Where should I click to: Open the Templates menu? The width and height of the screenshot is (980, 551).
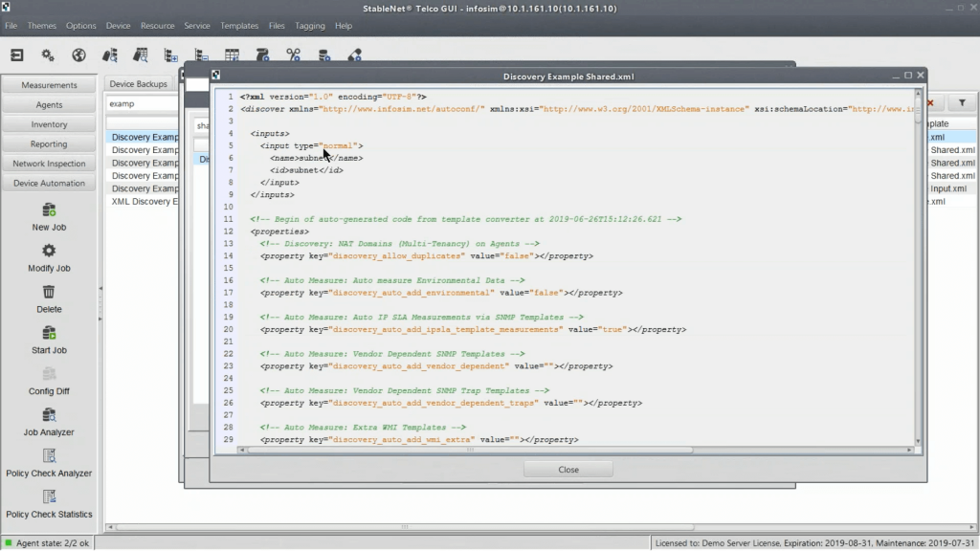click(239, 26)
